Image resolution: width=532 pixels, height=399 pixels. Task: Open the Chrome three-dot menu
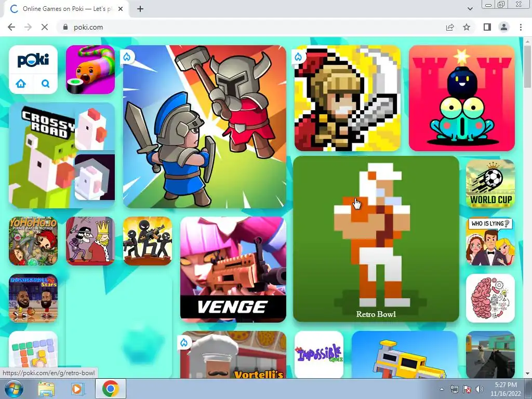point(521,27)
